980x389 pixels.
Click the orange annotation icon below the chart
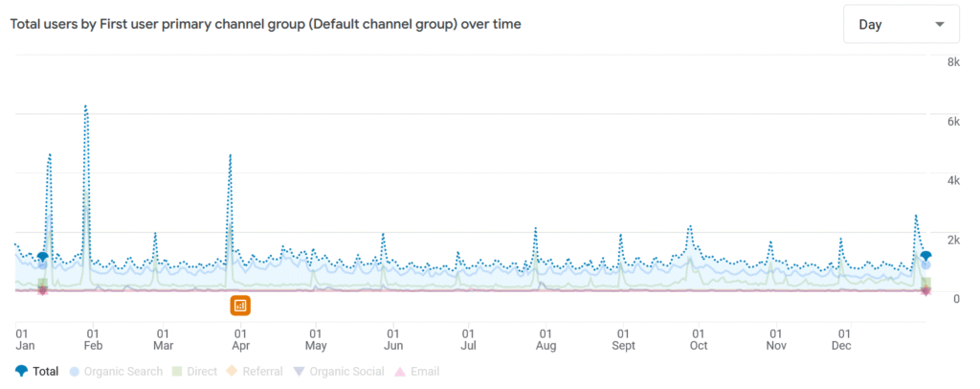240,306
